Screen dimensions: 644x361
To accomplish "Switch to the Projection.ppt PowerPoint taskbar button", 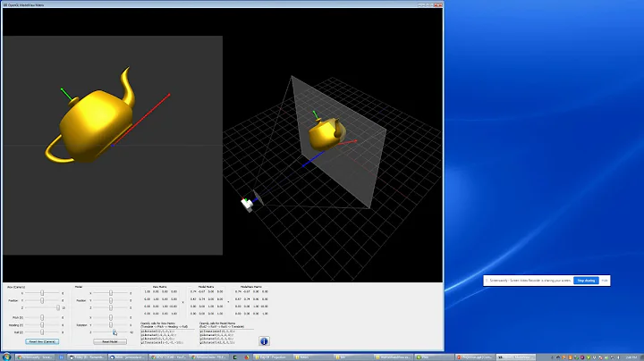I will pyautogui.click(x=474, y=357).
